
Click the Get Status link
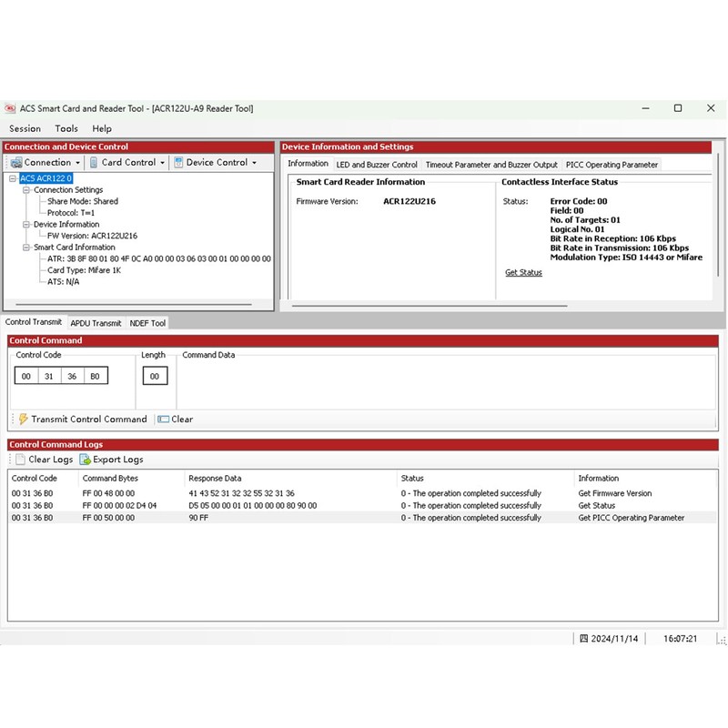coord(523,273)
